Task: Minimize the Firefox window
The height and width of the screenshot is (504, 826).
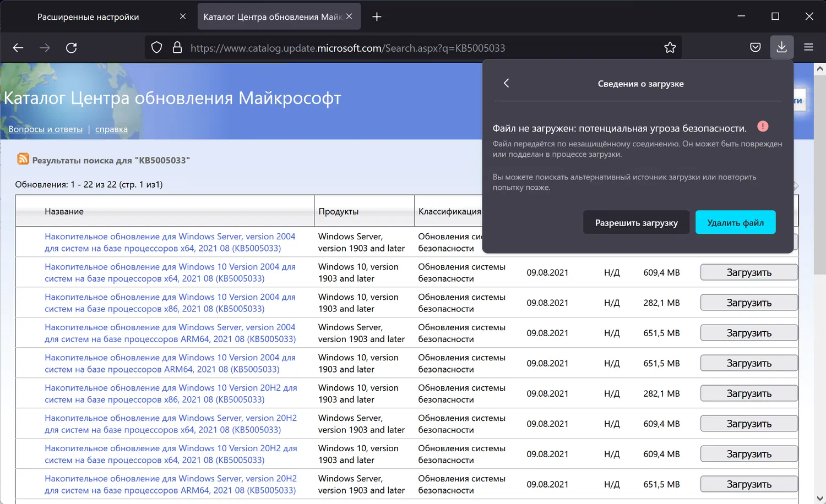Action: click(741, 17)
